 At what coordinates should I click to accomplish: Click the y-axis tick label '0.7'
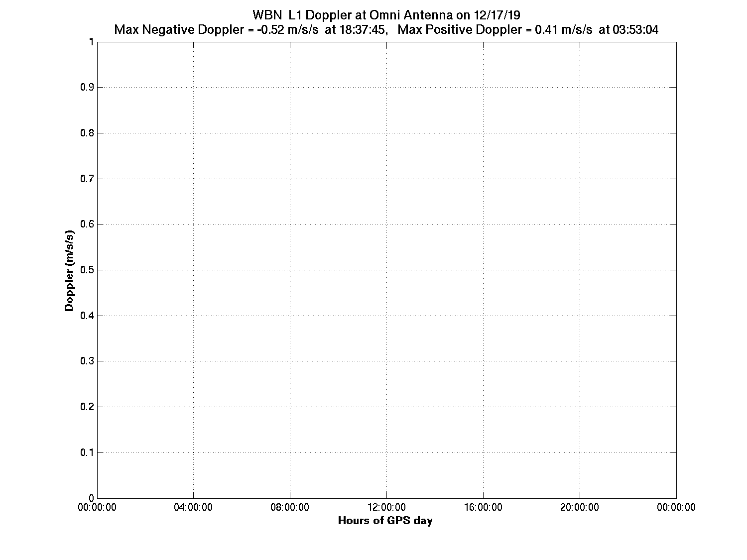coord(87,179)
